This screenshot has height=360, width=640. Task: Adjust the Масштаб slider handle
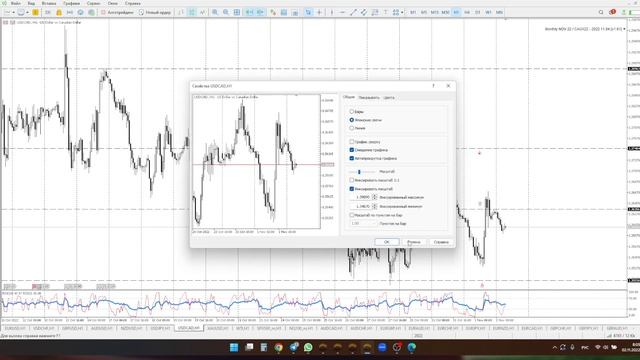[359, 172]
